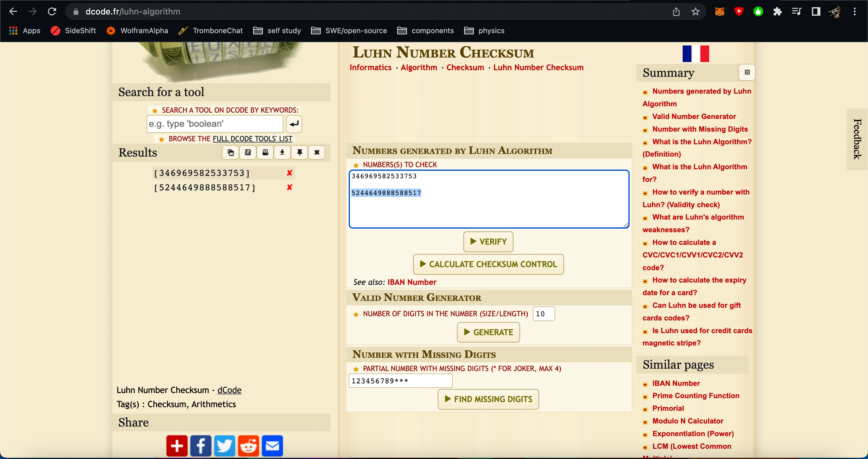Click the scroll history icon in Results

pos(248,153)
